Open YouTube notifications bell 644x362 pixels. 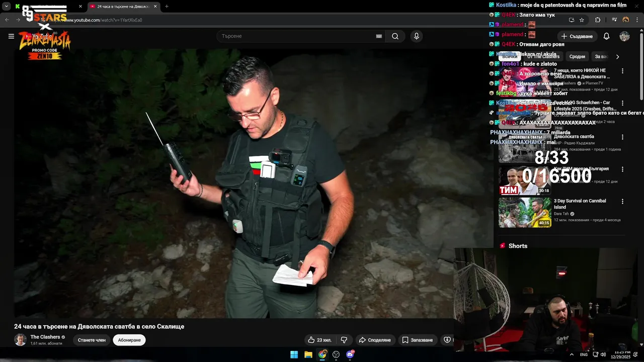tap(606, 36)
